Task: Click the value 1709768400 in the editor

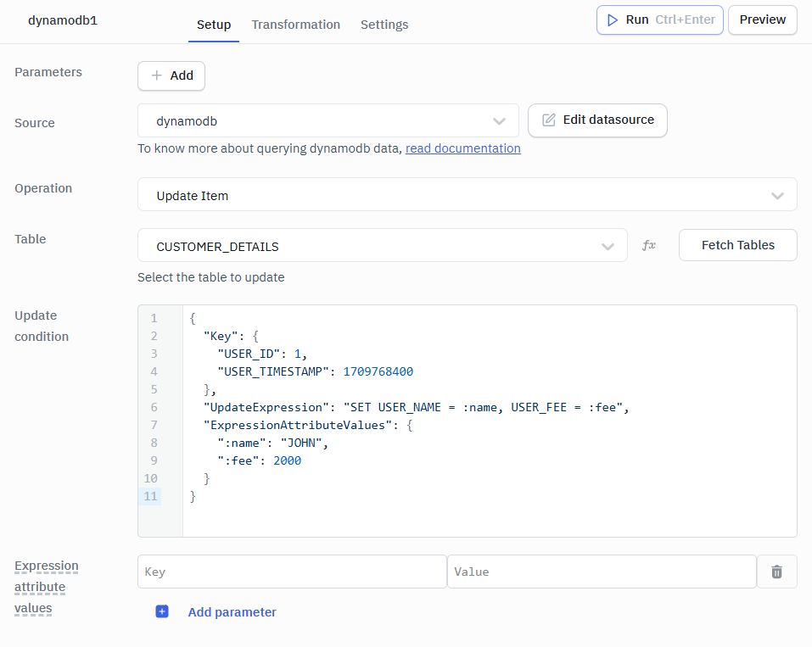Action: tap(378, 371)
